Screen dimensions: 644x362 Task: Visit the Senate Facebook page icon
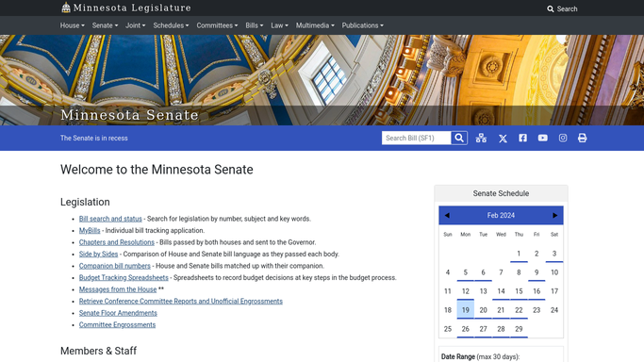click(522, 138)
